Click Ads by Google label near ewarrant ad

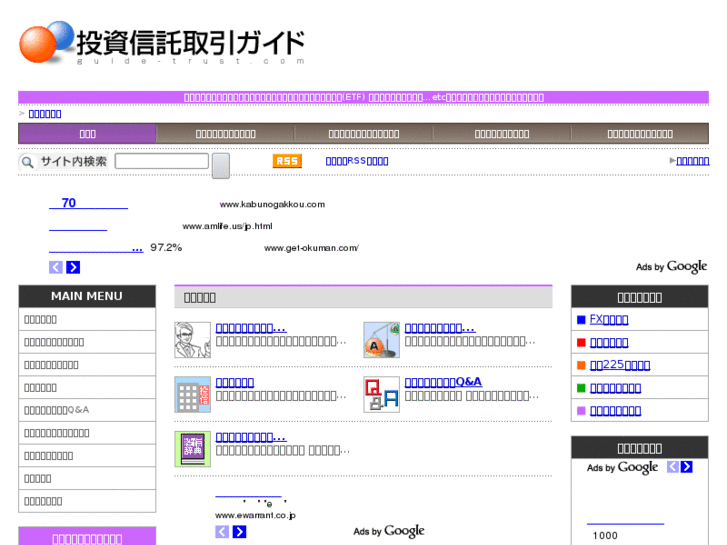point(389,531)
